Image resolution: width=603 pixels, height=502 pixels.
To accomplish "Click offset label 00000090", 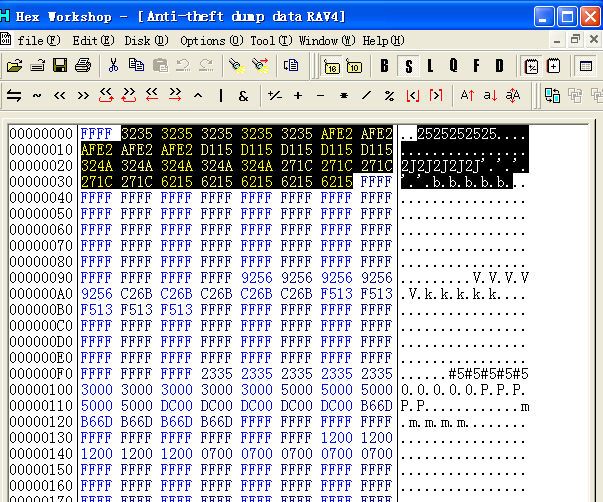I will click(41, 278).
